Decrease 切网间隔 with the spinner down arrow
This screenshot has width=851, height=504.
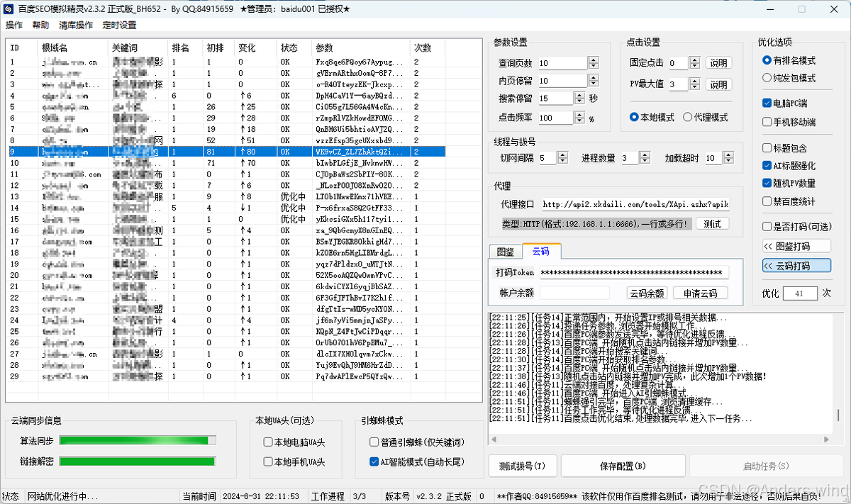click(562, 162)
